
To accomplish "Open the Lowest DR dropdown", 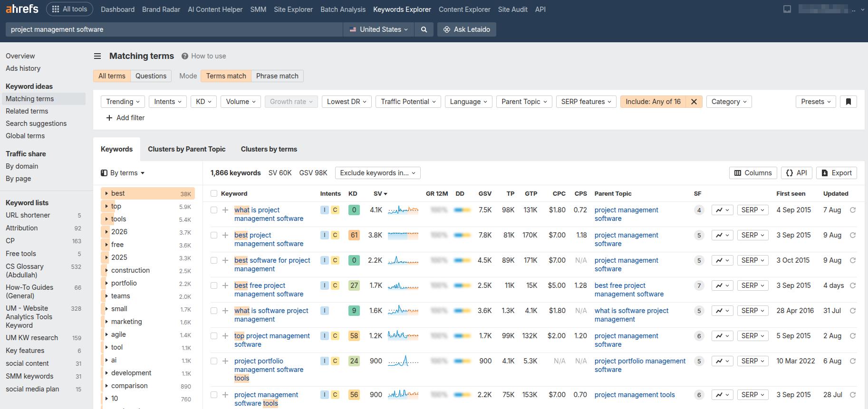I will click(x=347, y=102).
